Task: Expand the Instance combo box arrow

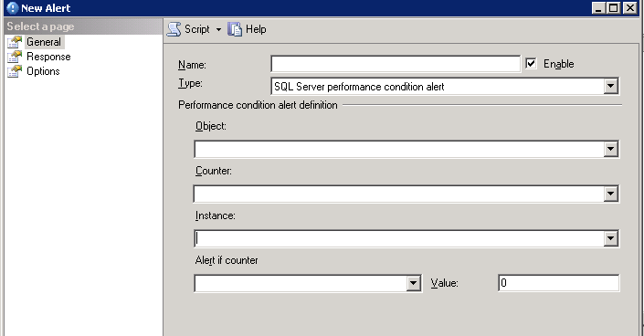Action: [x=611, y=238]
